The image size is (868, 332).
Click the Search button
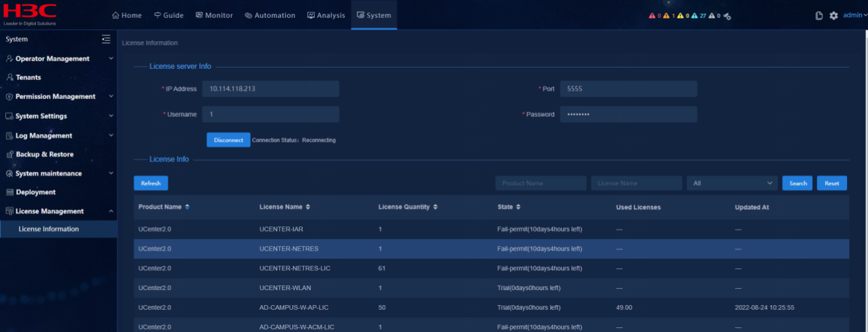click(x=798, y=183)
